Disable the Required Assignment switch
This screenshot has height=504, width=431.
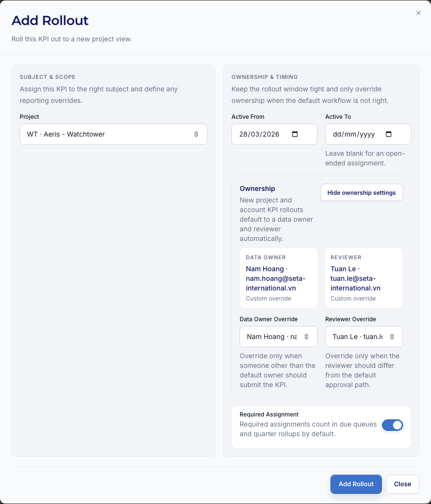pyautogui.click(x=392, y=425)
